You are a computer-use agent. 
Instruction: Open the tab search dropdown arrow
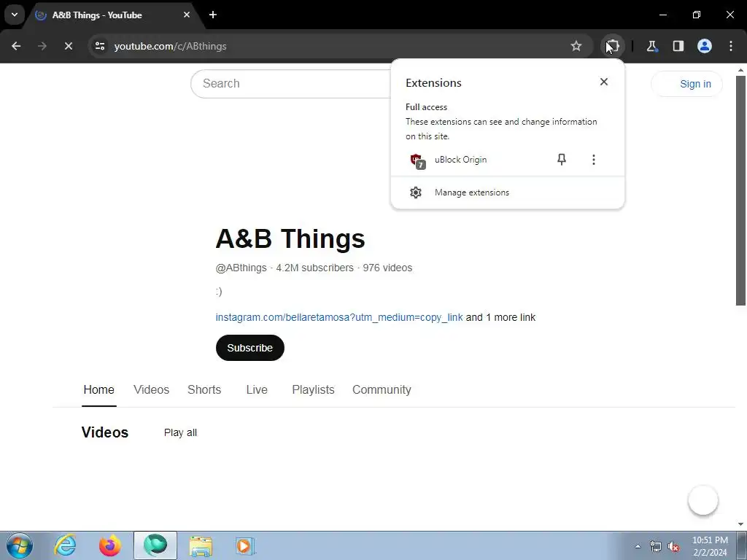pyautogui.click(x=15, y=15)
